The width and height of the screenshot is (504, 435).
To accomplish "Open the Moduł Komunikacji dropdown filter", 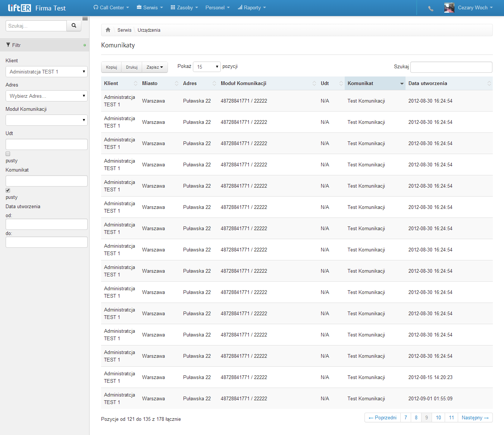I will [47, 120].
